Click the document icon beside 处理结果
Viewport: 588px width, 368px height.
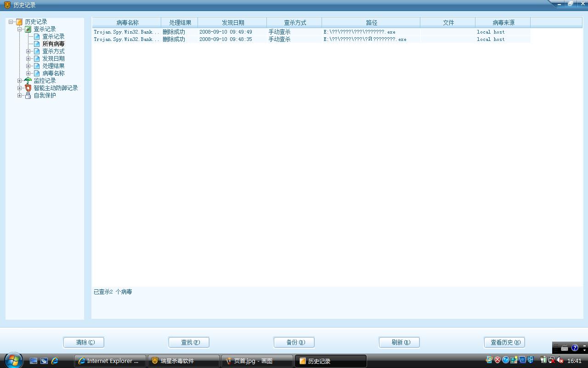37,66
